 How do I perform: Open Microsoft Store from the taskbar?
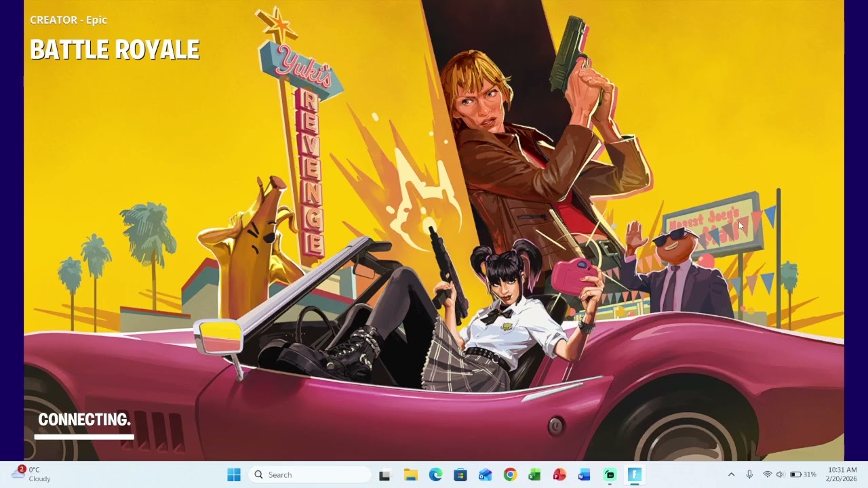(x=460, y=475)
